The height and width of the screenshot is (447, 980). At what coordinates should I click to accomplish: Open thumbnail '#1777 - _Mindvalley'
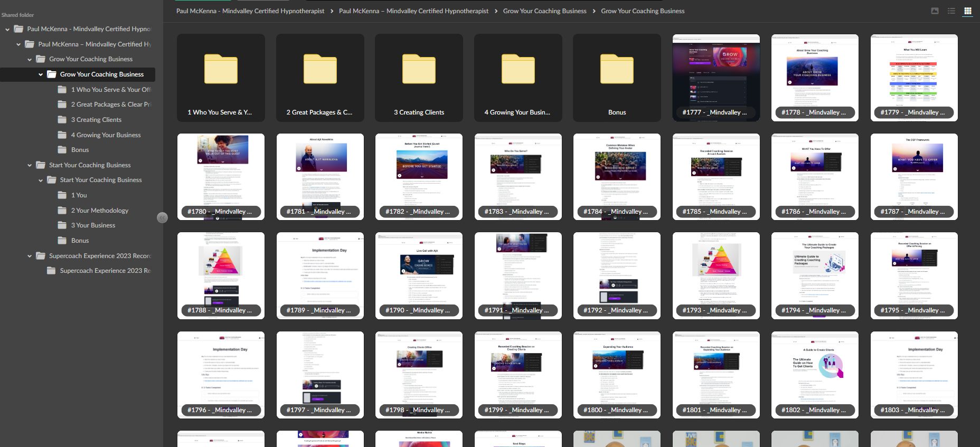point(716,78)
